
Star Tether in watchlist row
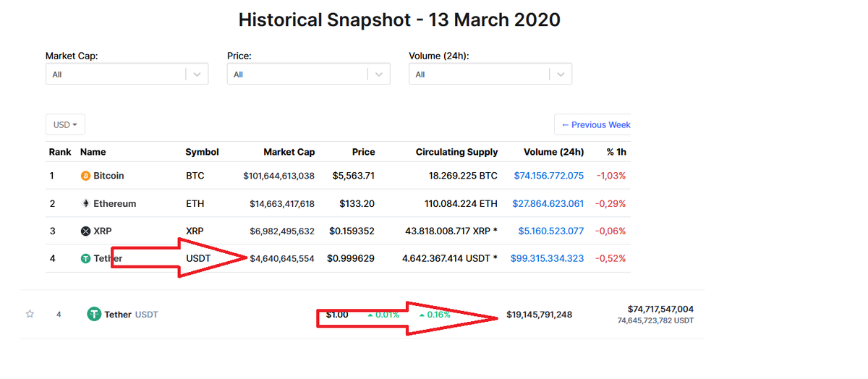point(30,314)
